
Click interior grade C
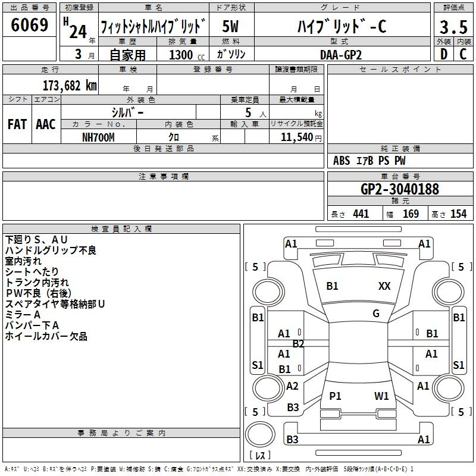pos(463,54)
